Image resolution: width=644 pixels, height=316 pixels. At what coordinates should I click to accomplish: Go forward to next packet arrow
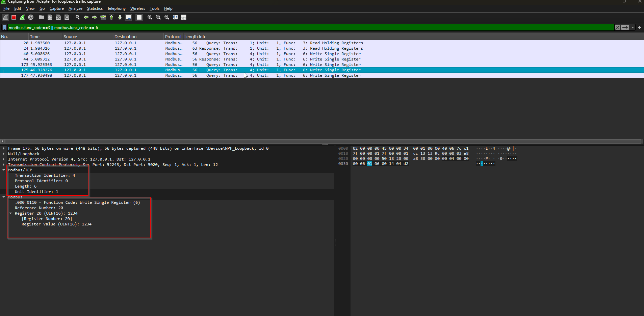click(95, 17)
